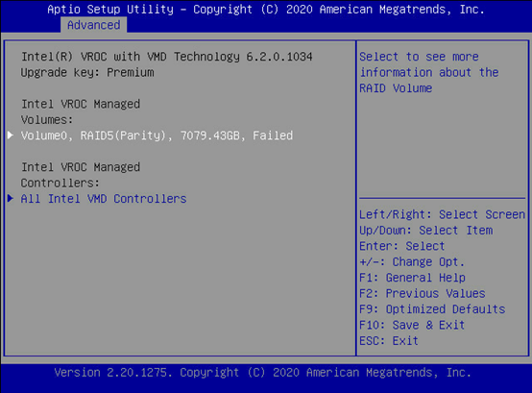Click the F1: General Help hint
Viewport: 532px width, 393px height.
coord(412,278)
